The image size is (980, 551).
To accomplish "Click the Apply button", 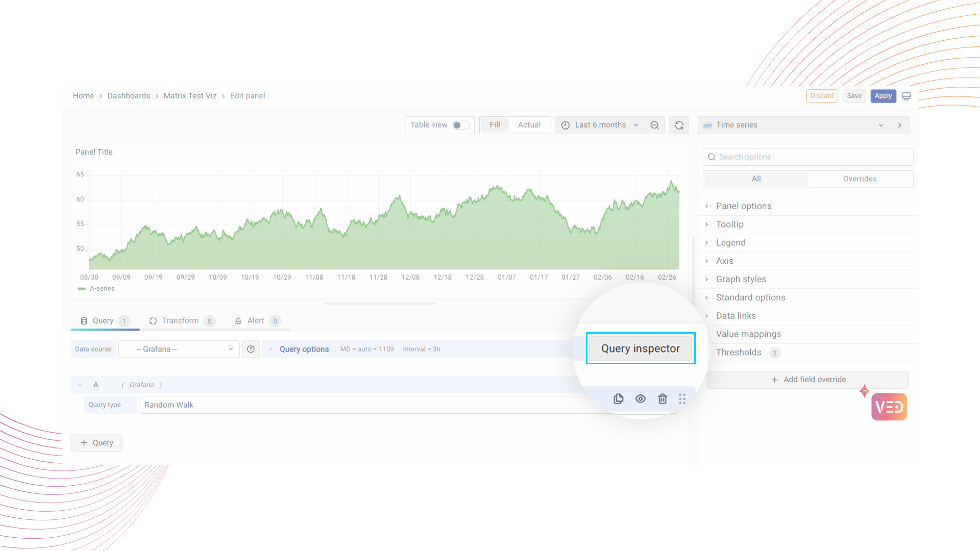I will [x=883, y=96].
